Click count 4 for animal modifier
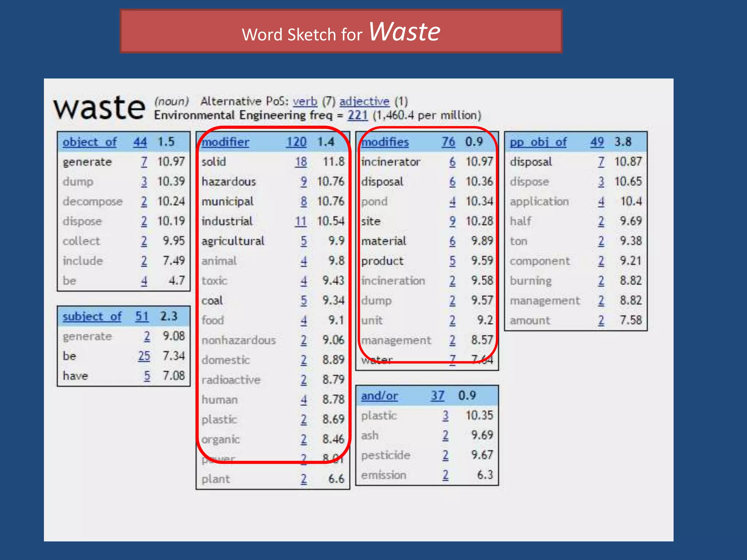This screenshot has width=747, height=560. 304,261
